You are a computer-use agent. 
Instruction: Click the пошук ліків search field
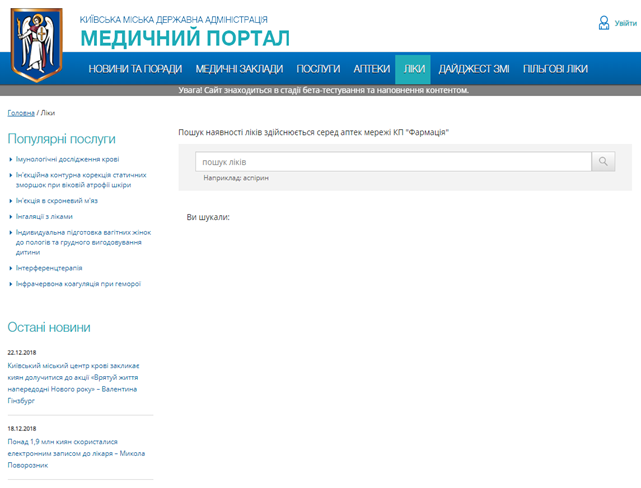tap(392, 162)
